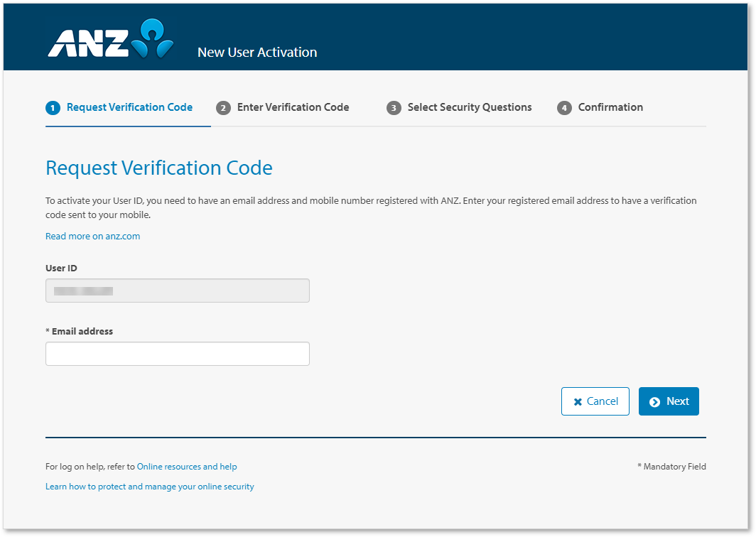Screen dimensions: 756x537
Task: Click the x icon inside Cancel button
Action: (578, 401)
